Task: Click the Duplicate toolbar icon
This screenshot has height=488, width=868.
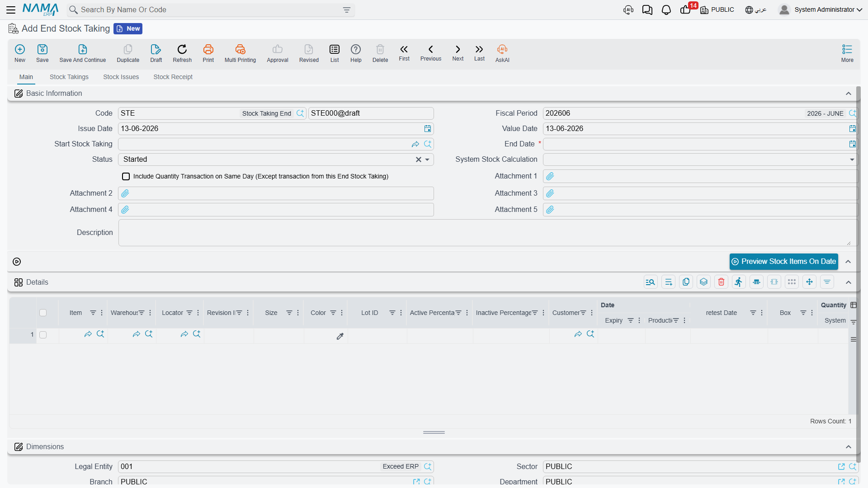Action: click(x=128, y=53)
